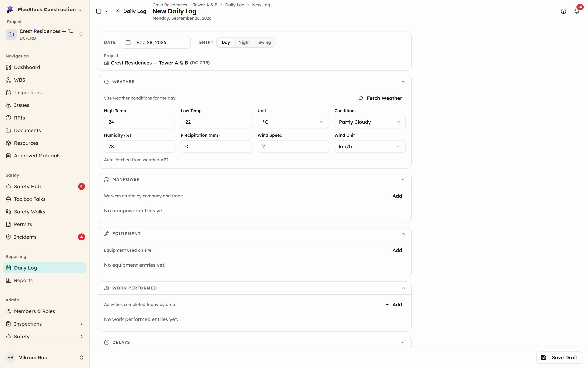Click the Precipitation field
588x368 pixels.
pos(216,146)
